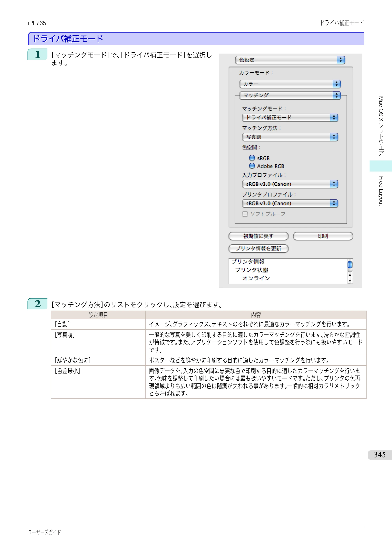Toggle the ソフトプルーフ checkbox
The width and height of the screenshot is (392, 555).
[245, 214]
